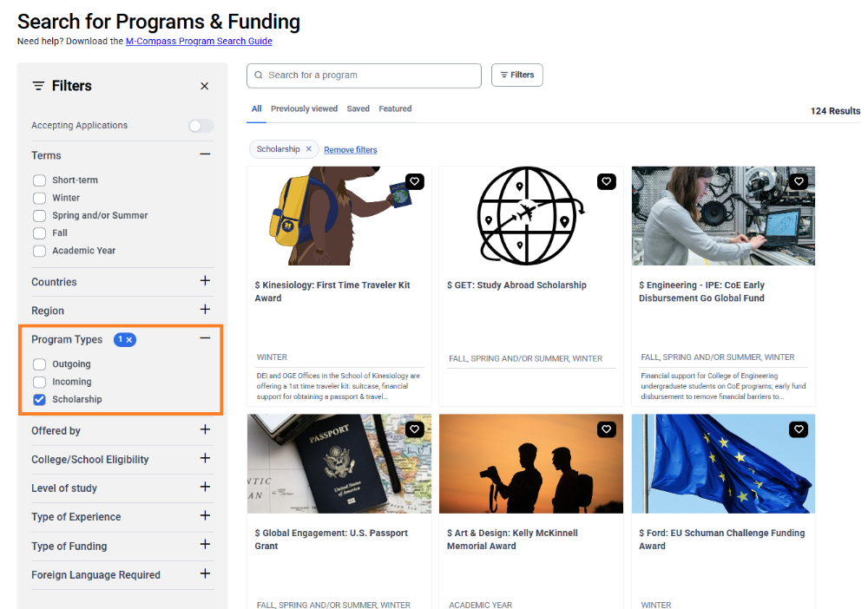The width and height of the screenshot is (868, 609).
Task: Save the Engineering CoE Go Global Fund
Action: click(x=799, y=181)
